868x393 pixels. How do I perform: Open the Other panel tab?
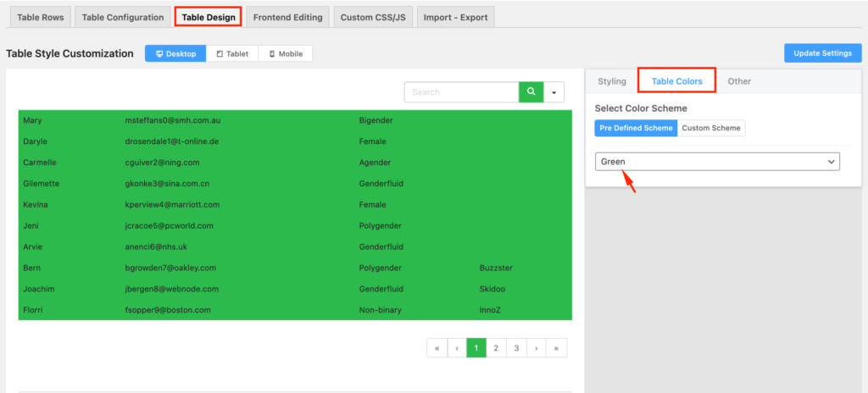pos(739,81)
